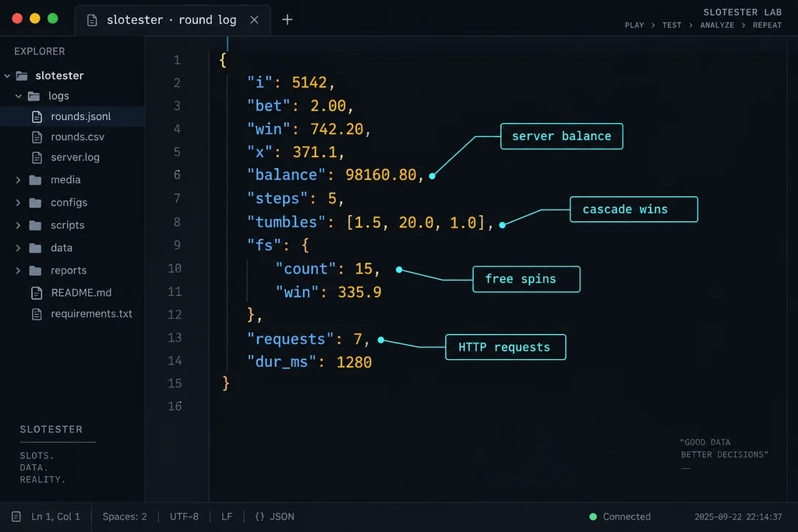Click the "dur_ms" key in editor
Screen dimensions: 798x532
(x=281, y=362)
